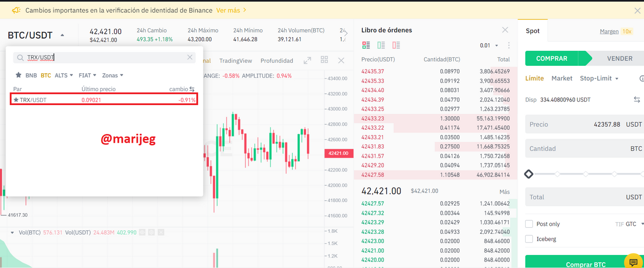Expand the Stop-Limit order dropdown
Viewport: 644px width, 268px height.
point(599,78)
